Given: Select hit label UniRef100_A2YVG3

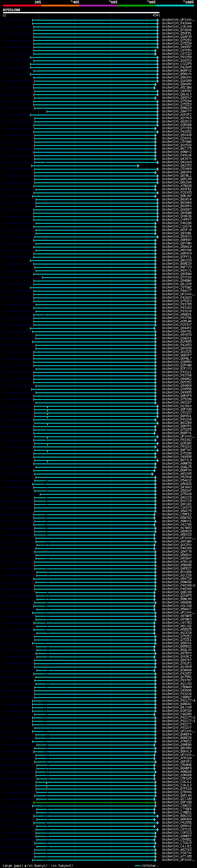Looking at the screenshot, I should pos(177,118).
